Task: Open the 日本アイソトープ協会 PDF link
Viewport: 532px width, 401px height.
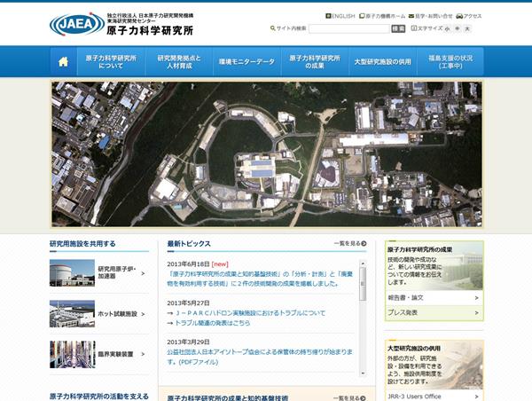Action: pyautogui.click(x=260, y=357)
